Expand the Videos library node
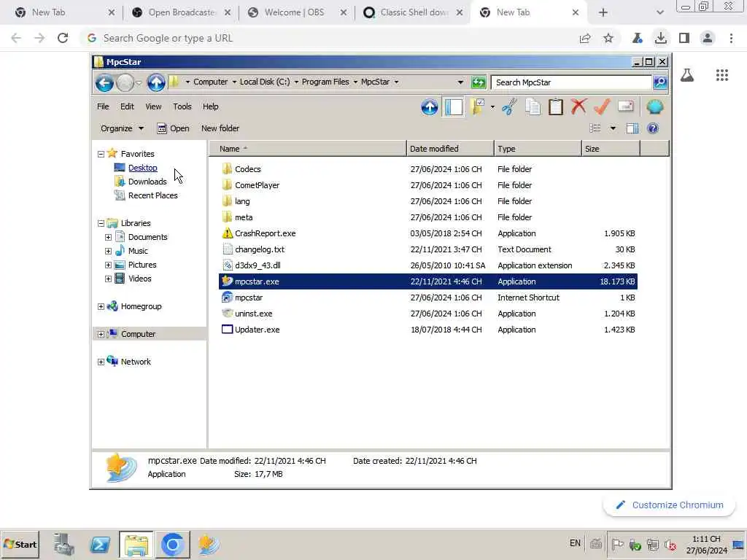 108,279
